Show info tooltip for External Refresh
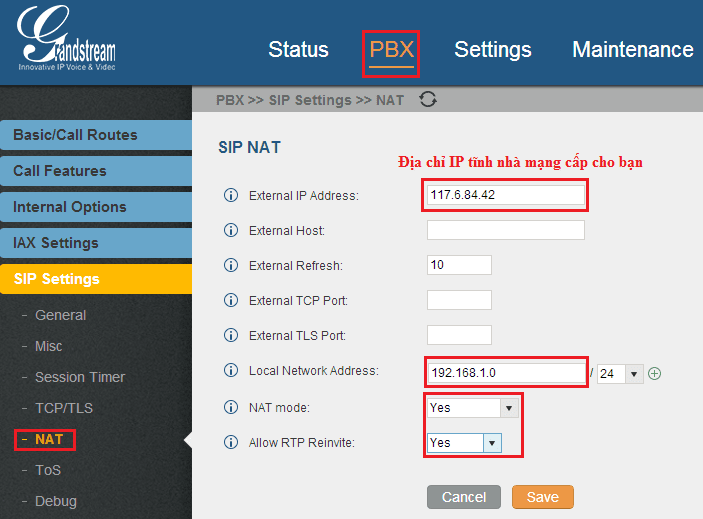 pyautogui.click(x=231, y=265)
